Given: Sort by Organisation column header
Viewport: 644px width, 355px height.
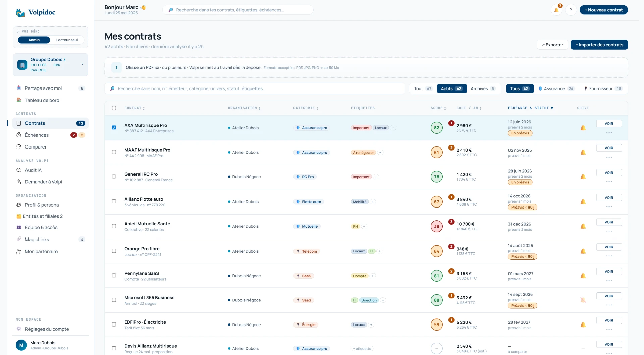Looking at the screenshot, I should (244, 108).
